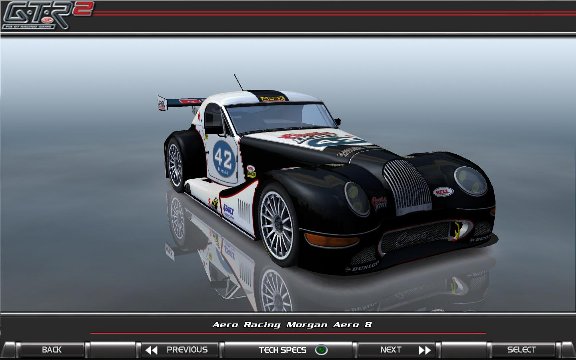Screen dimensions: 576x360
Task: Open TECH SPECS for this car
Action: click(x=289, y=350)
